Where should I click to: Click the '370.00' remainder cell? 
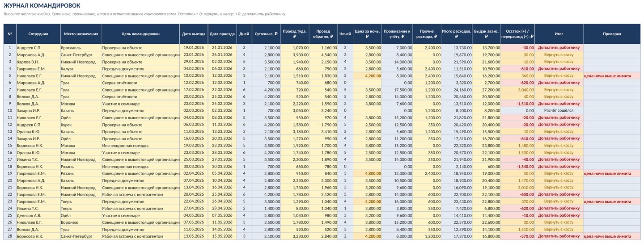[517, 201]
